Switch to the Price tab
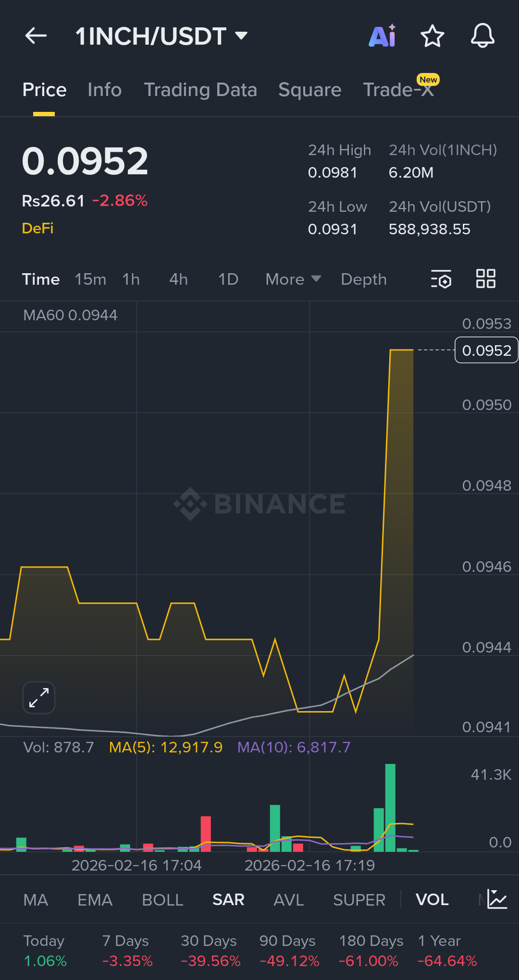This screenshot has height=980, width=519. click(44, 90)
